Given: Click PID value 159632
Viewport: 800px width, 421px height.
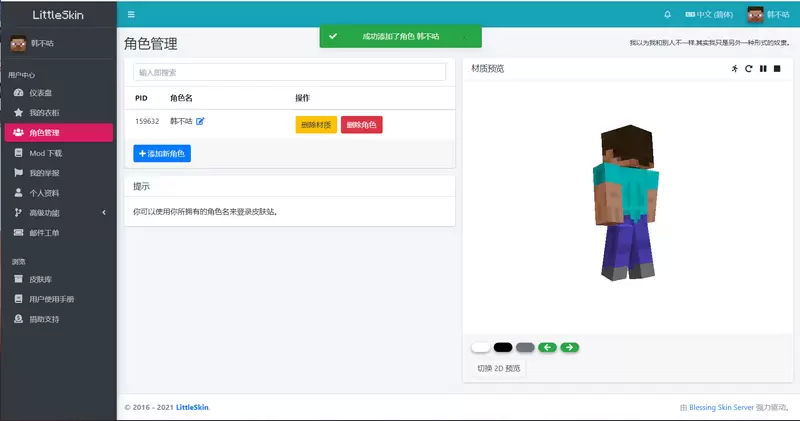Looking at the screenshot, I should tap(147, 121).
